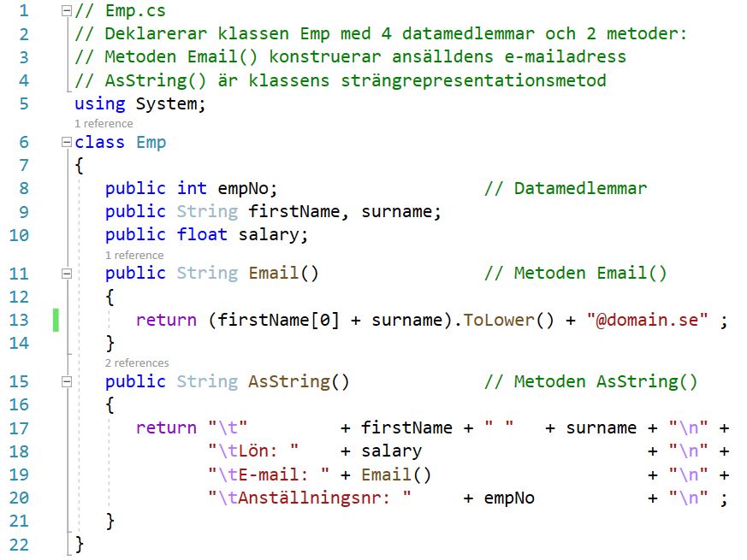Screen dimensions: 747x560
Task: Click the "// Datamedlemmar" comment
Action: [565, 189]
